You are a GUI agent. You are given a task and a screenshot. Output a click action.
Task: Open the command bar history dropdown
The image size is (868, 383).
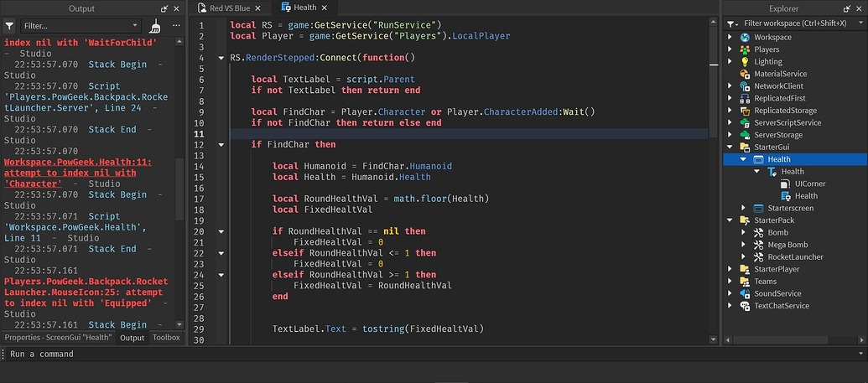pos(860,355)
